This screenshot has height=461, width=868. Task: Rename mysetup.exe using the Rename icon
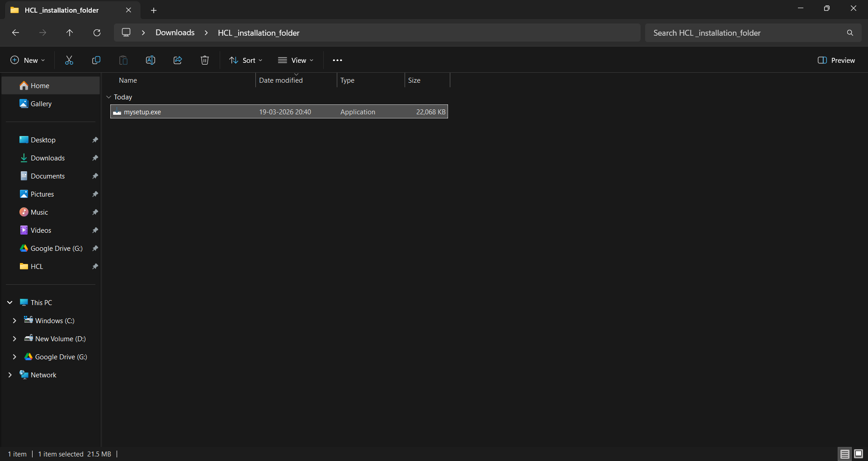click(150, 60)
